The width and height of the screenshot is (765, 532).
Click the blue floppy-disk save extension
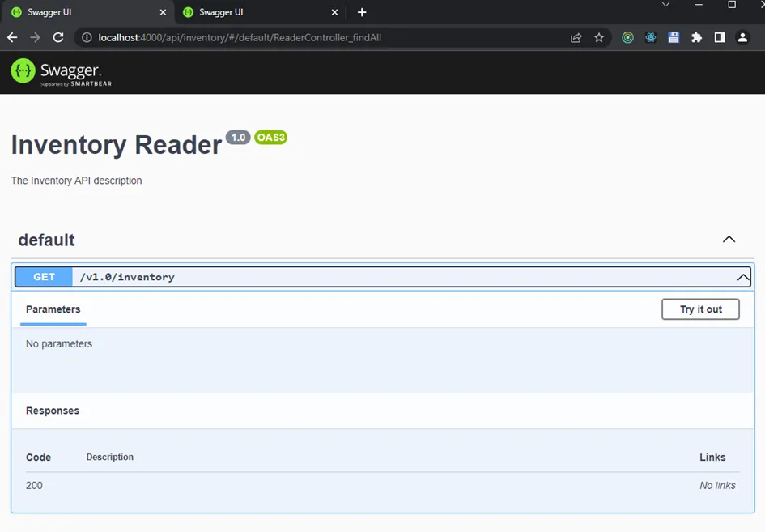[674, 37]
